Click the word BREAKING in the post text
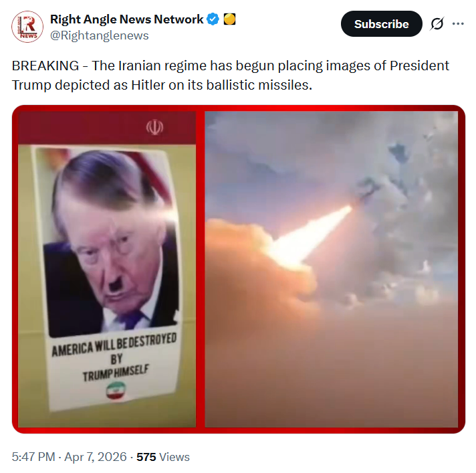The image size is (476, 473). (x=45, y=66)
